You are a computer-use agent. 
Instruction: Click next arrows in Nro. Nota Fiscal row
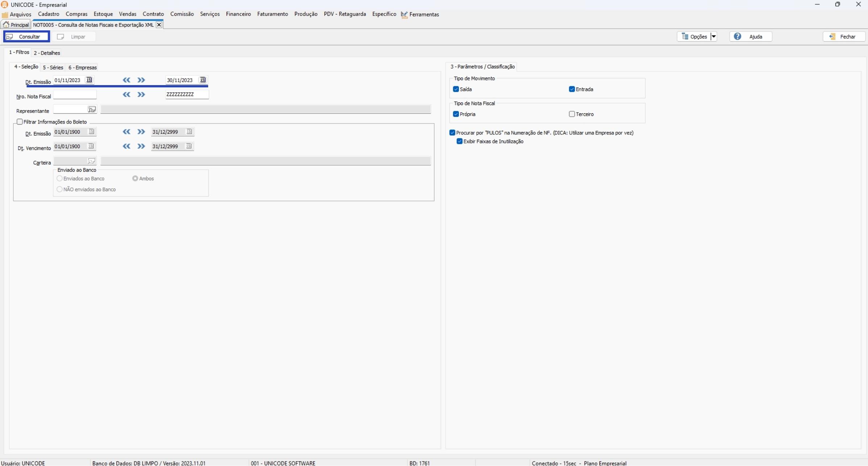click(141, 95)
